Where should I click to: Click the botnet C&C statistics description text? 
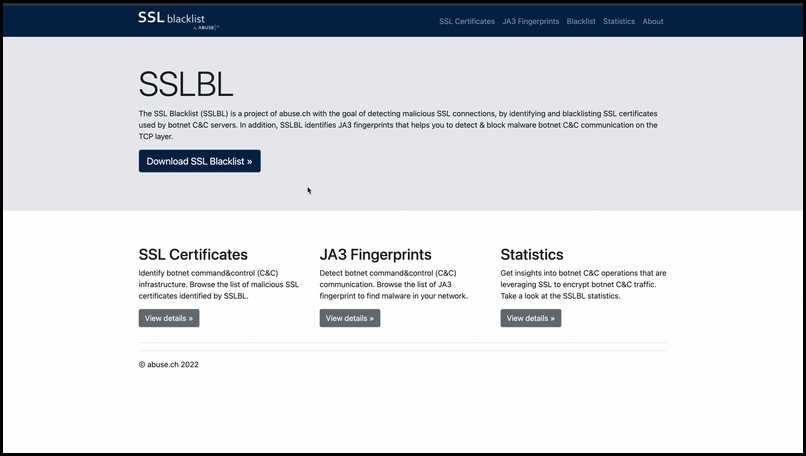(583, 285)
